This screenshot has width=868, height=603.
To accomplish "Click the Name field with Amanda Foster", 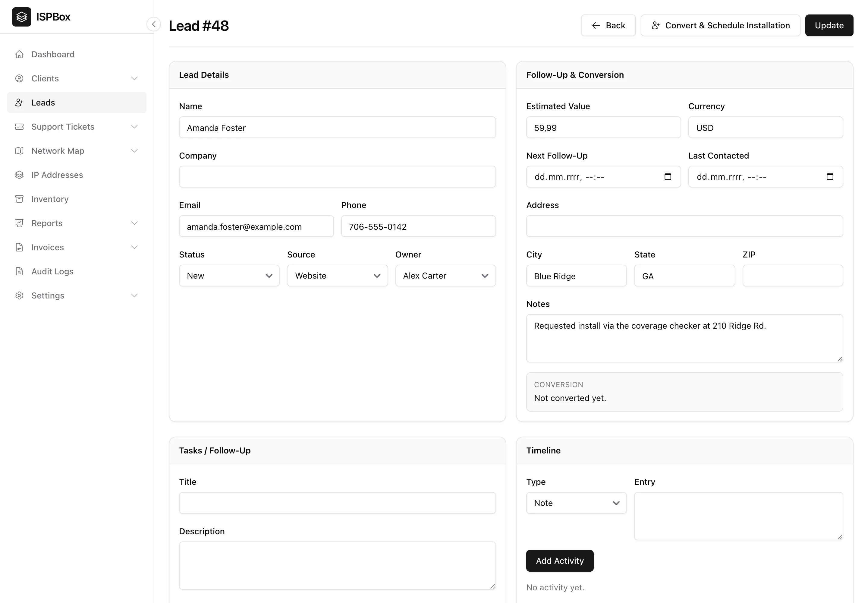I will click(x=337, y=128).
